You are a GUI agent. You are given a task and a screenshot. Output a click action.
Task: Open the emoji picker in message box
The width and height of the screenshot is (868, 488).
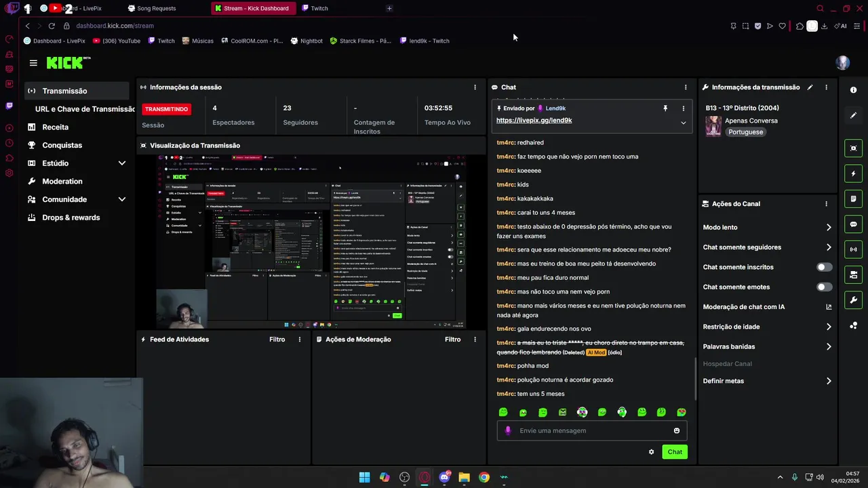click(677, 430)
